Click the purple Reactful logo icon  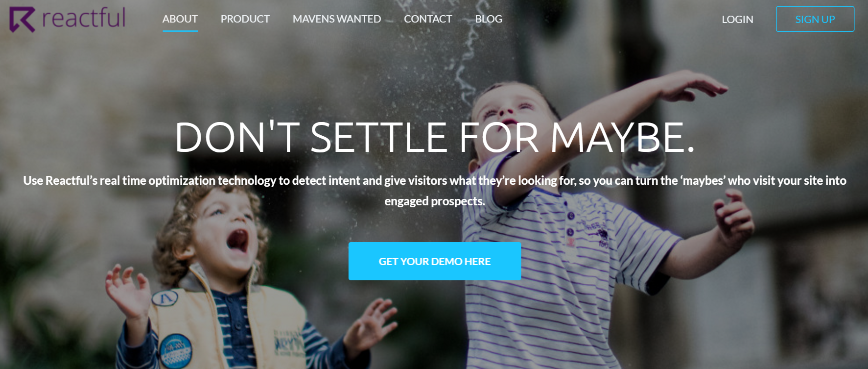22,20
